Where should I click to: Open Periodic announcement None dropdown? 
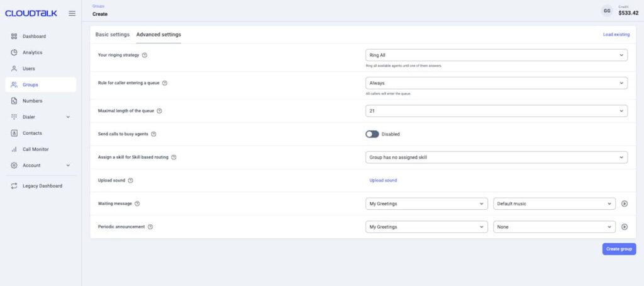[x=554, y=227]
